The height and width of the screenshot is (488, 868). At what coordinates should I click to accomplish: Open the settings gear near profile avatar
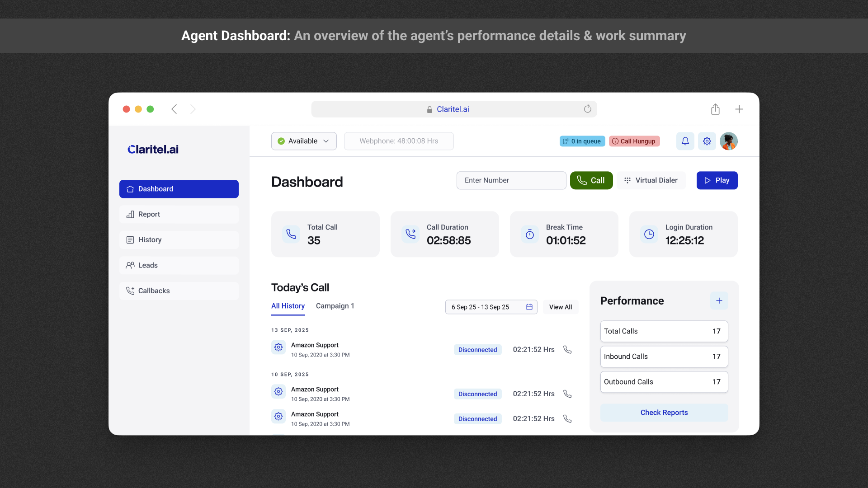click(707, 141)
